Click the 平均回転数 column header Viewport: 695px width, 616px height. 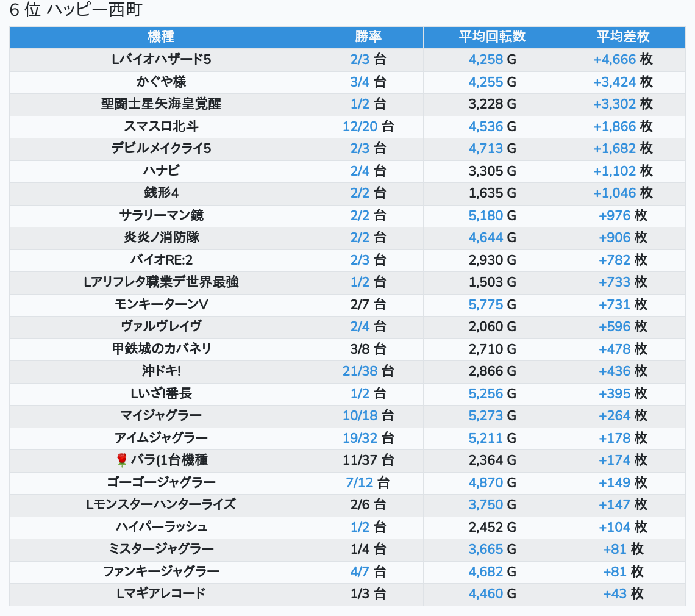tap(492, 37)
